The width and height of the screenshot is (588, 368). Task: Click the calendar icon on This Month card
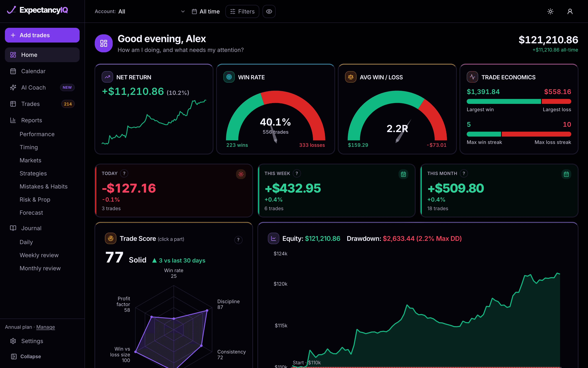(x=566, y=174)
